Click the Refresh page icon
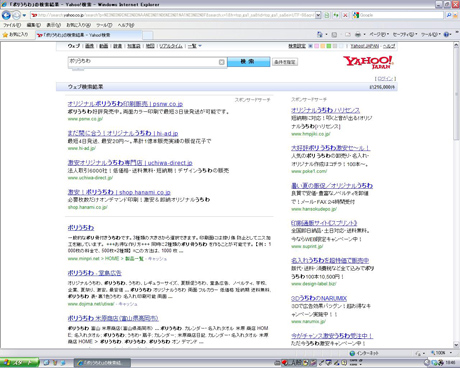 [336, 15]
